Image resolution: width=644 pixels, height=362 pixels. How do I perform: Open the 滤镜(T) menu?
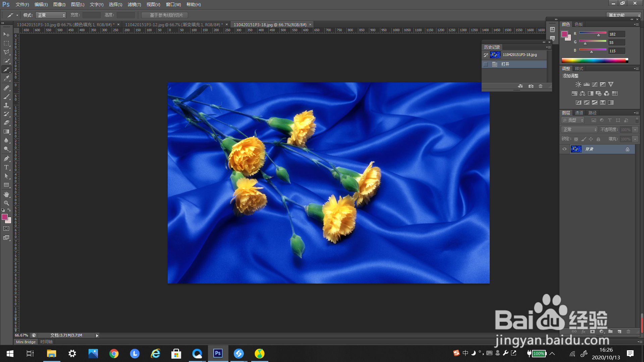134,4
